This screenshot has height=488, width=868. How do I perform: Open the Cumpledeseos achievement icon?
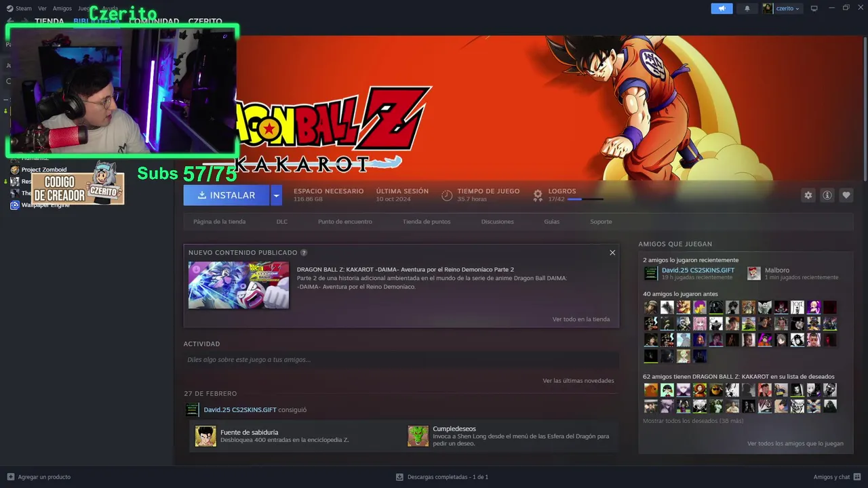(418, 436)
